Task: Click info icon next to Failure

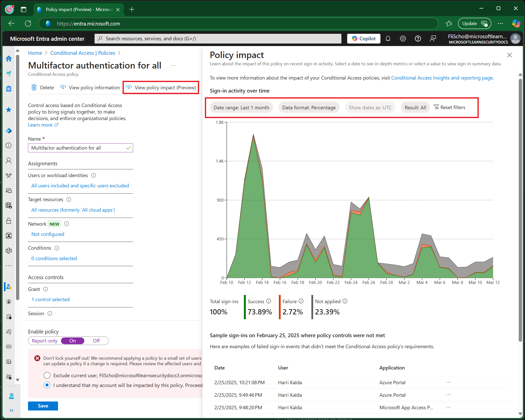Action: coord(301,301)
